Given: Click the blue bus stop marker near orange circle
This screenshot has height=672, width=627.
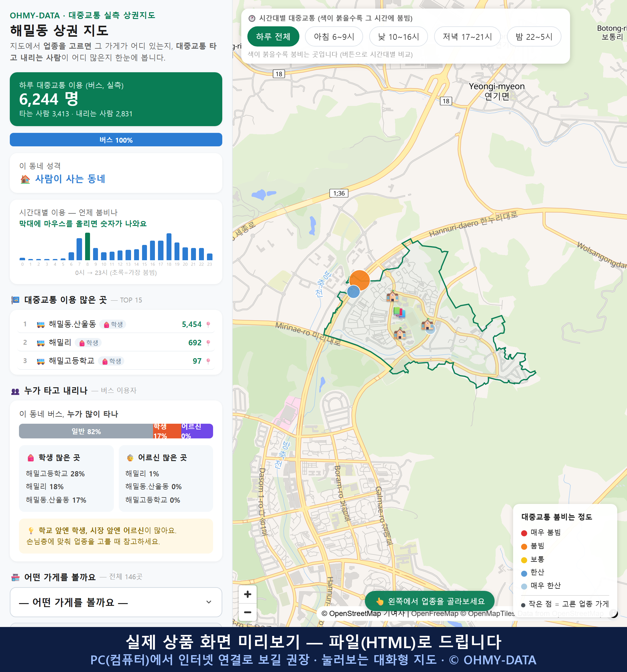Looking at the screenshot, I should pyautogui.click(x=354, y=291).
